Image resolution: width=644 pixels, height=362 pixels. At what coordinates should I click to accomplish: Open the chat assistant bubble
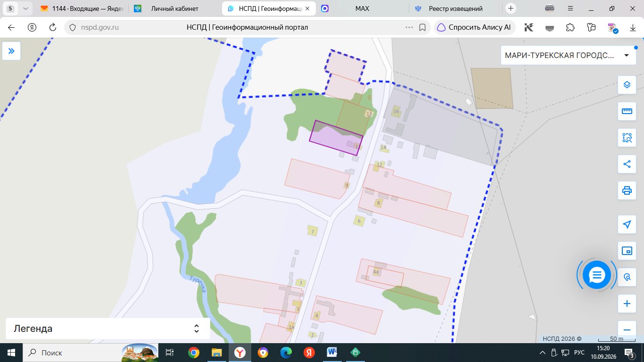[x=596, y=275]
